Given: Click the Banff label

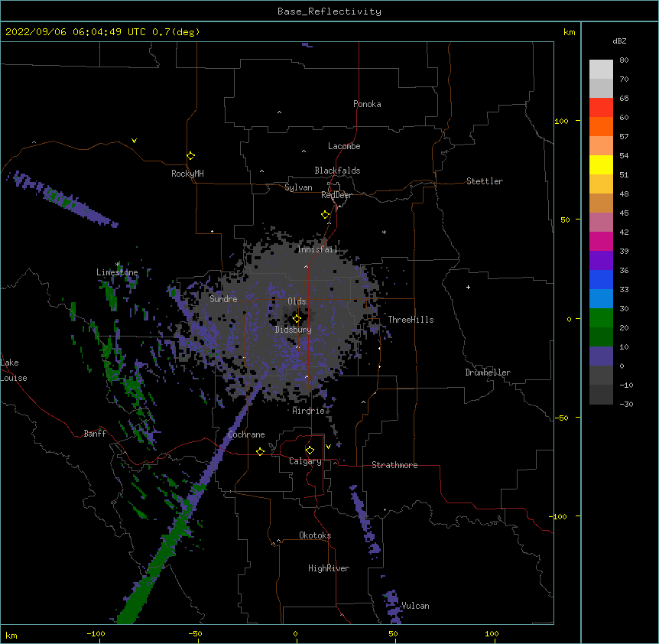Looking at the screenshot, I should point(95,434).
